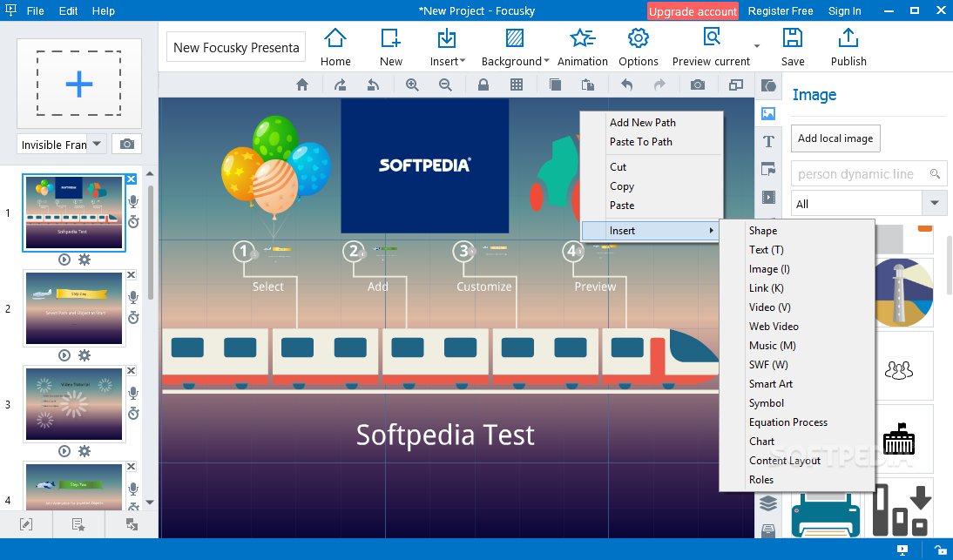Open the All category dropdown in Image panel
This screenshot has width=953, height=560.
[934, 204]
